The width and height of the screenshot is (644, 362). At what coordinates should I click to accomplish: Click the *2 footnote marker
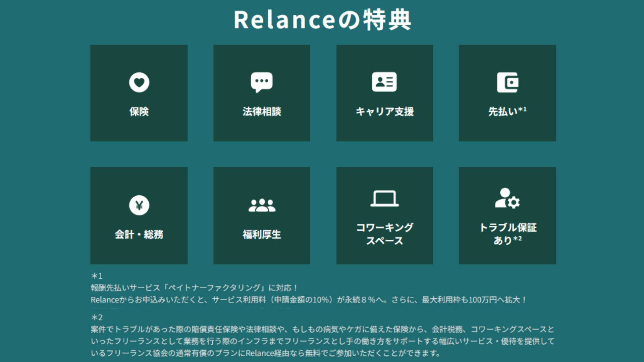tap(97, 317)
